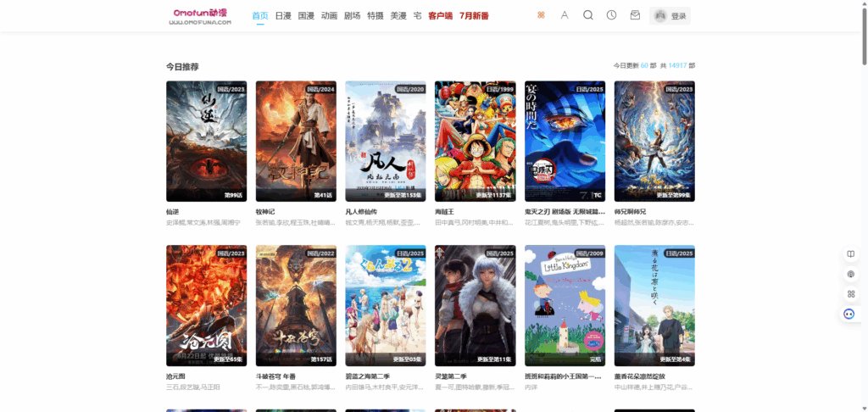The height and width of the screenshot is (412, 868).
Task: Open the 凡人修仙传 poster thumbnail
Action: [x=386, y=142]
